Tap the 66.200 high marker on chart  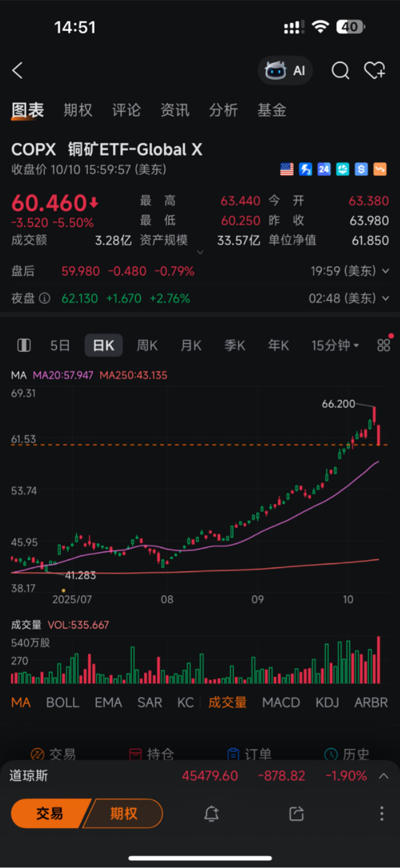point(339,404)
